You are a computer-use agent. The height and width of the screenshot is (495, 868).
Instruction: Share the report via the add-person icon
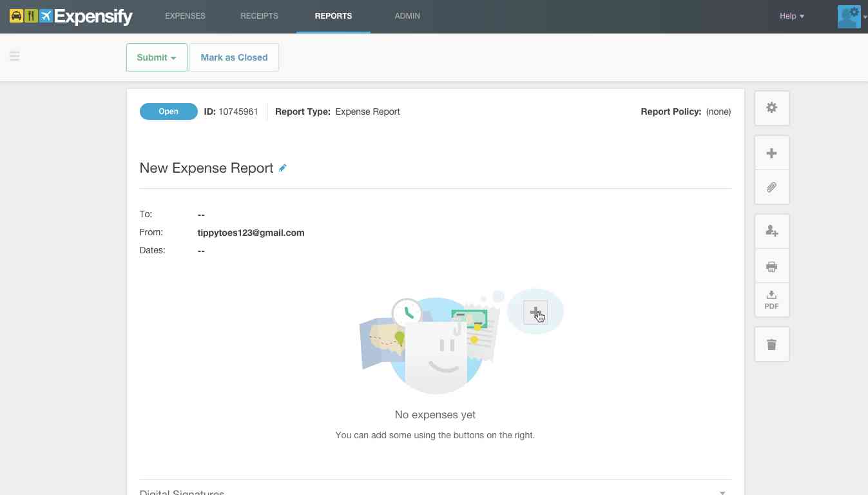pyautogui.click(x=771, y=231)
